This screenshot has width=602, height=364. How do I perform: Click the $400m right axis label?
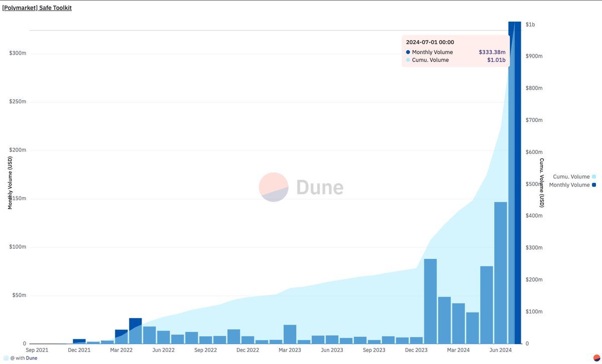[534, 216]
